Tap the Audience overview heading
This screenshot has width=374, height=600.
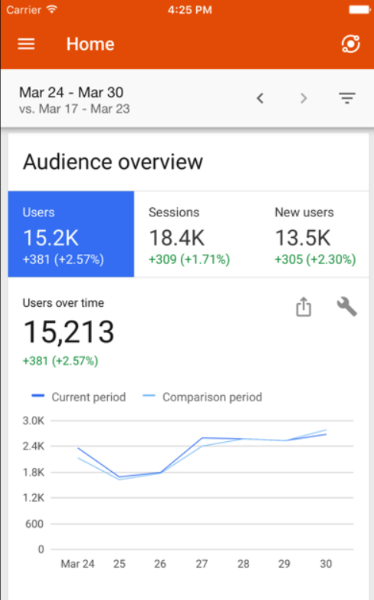pyautogui.click(x=113, y=162)
